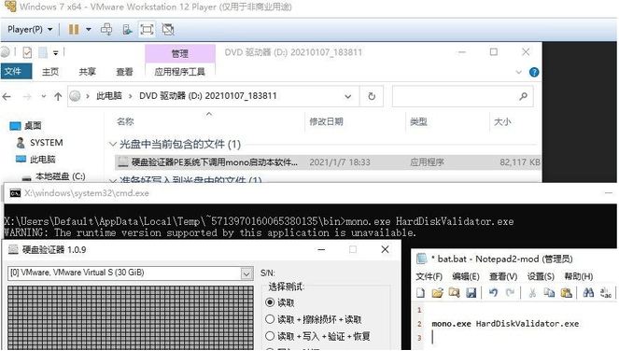Switch to the 共享 ribbon tab
Viewport: 619px width, 364px height.
(x=87, y=72)
